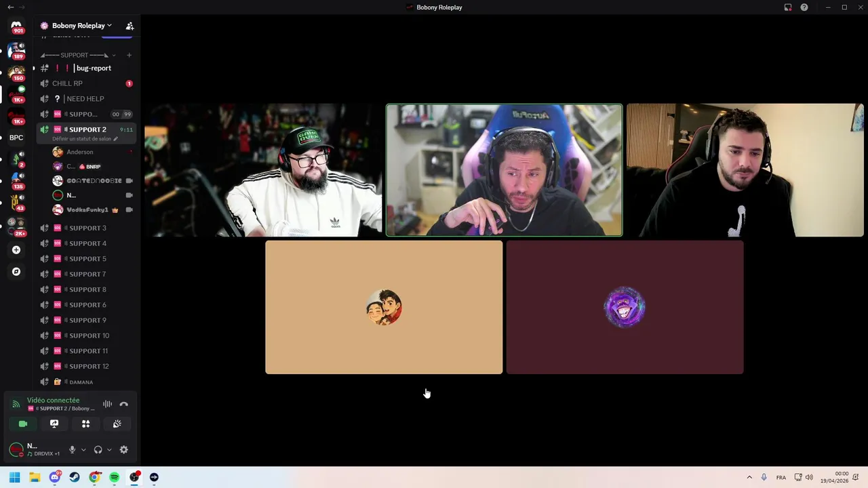Open microphone input options arrow

[x=83, y=449]
